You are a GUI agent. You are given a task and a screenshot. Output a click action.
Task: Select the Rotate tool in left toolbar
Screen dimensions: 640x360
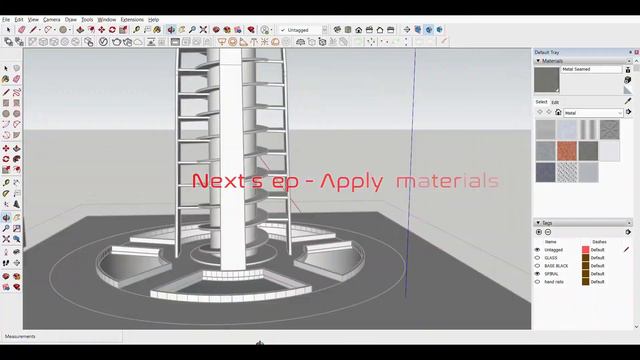click(x=6, y=159)
